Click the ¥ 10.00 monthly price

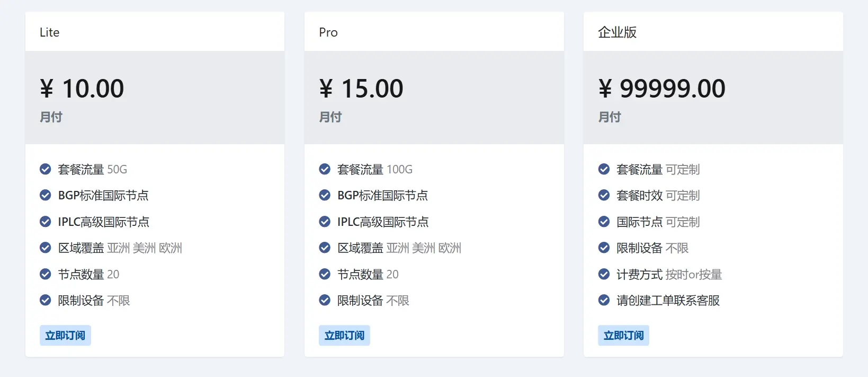[82, 89]
